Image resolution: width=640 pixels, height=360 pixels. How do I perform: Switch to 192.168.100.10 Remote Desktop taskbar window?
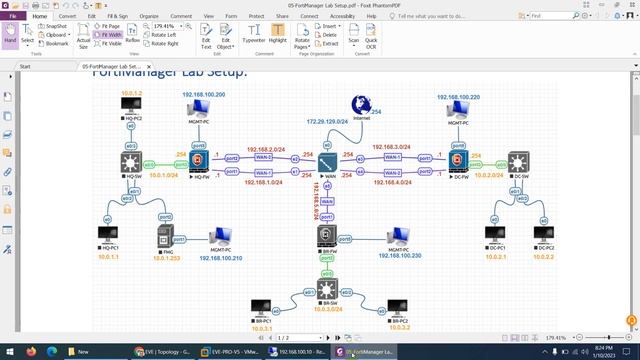click(297, 351)
